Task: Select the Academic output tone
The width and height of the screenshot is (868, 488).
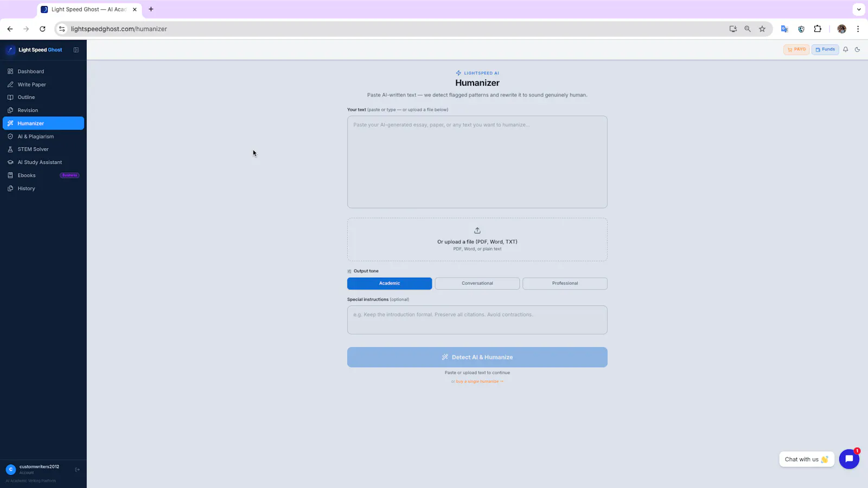Action: [390, 284]
